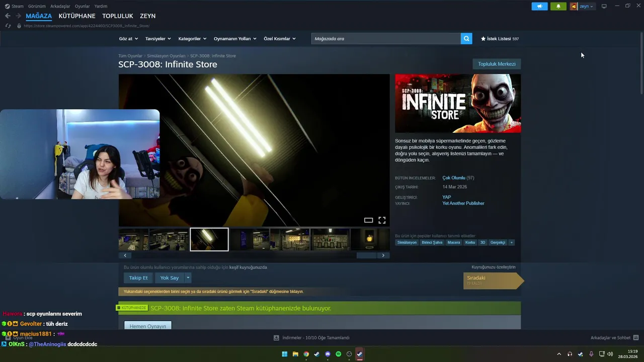
Task: Open Discord from taskbar
Action: click(328, 354)
